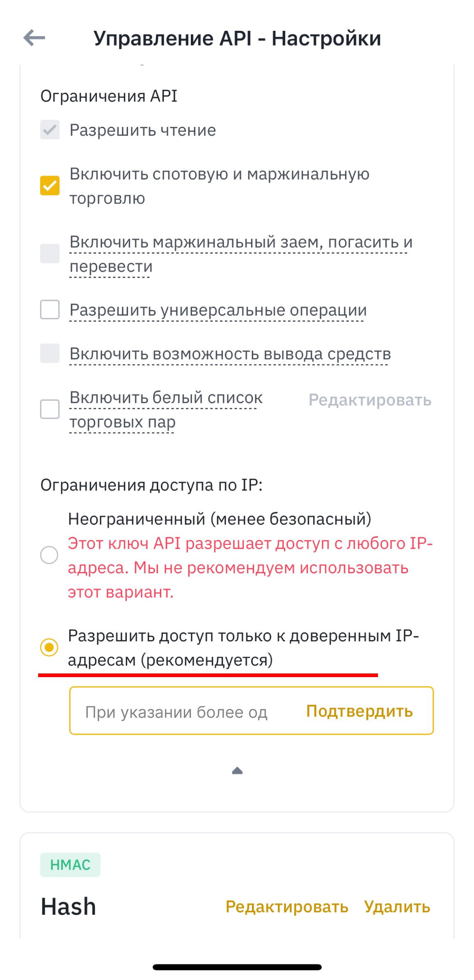Tap 'Редактировать' next to whitelist pairs
The height and width of the screenshot is (980, 474).
pyautogui.click(x=370, y=400)
